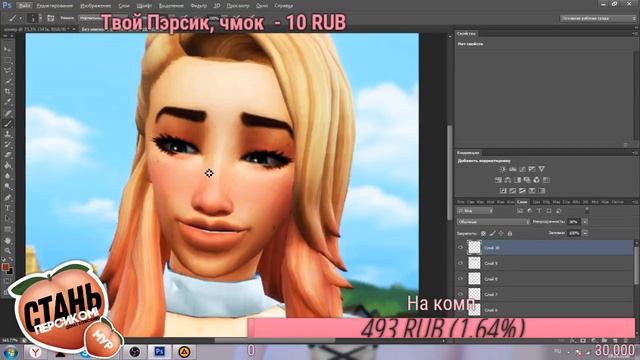640x360 pixels.
Task: Filter layers by pixel layers
Action: click(x=520, y=211)
